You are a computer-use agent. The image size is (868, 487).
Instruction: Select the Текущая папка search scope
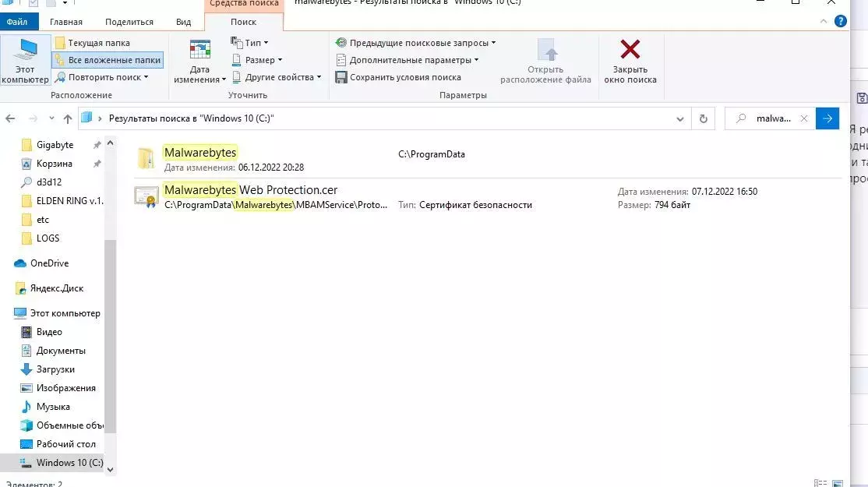click(97, 42)
